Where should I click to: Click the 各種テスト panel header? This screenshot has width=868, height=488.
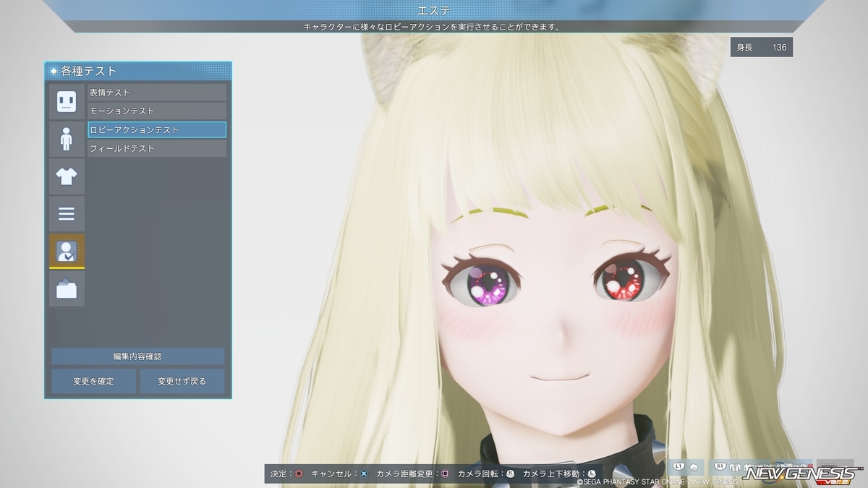(x=138, y=71)
